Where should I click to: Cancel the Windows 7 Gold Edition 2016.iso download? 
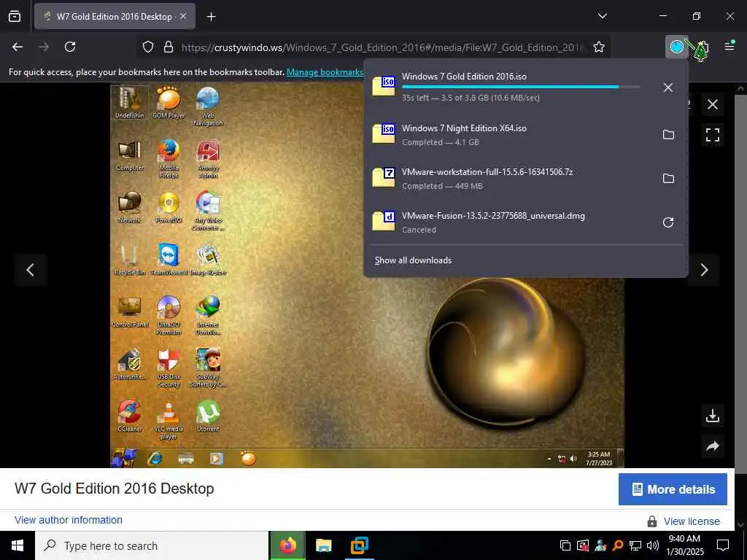[668, 87]
